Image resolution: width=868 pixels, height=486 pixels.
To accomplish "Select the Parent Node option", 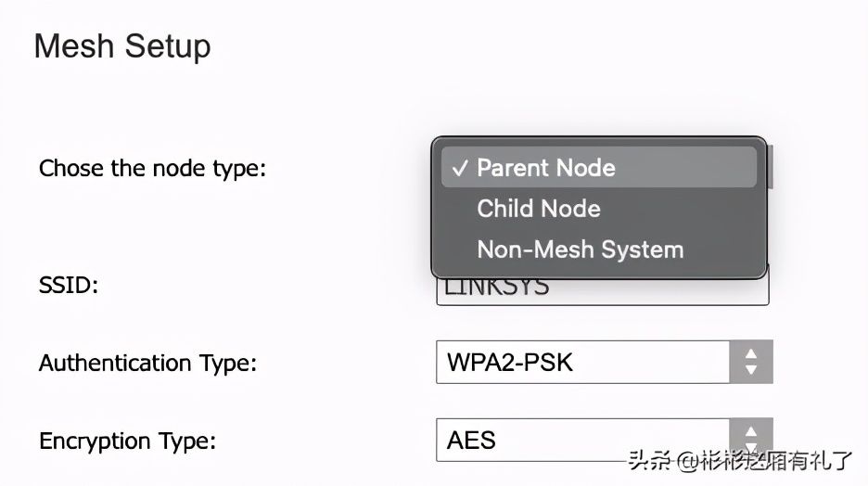I will [x=599, y=167].
